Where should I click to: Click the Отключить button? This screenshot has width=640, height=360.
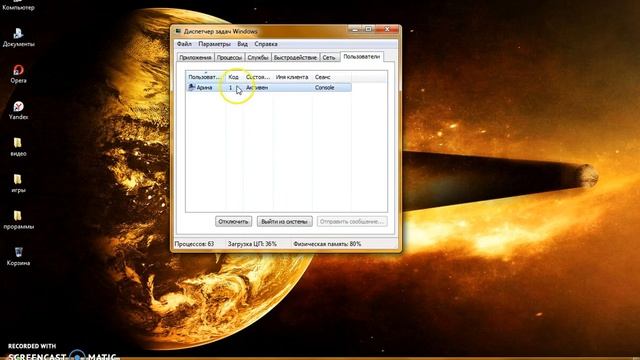pyautogui.click(x=233, y=222)
